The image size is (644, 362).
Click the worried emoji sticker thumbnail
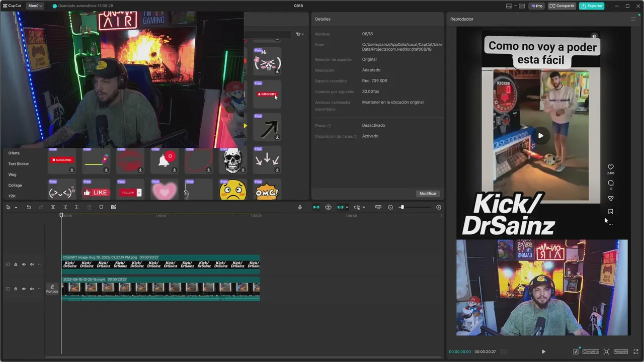(233, 190)
